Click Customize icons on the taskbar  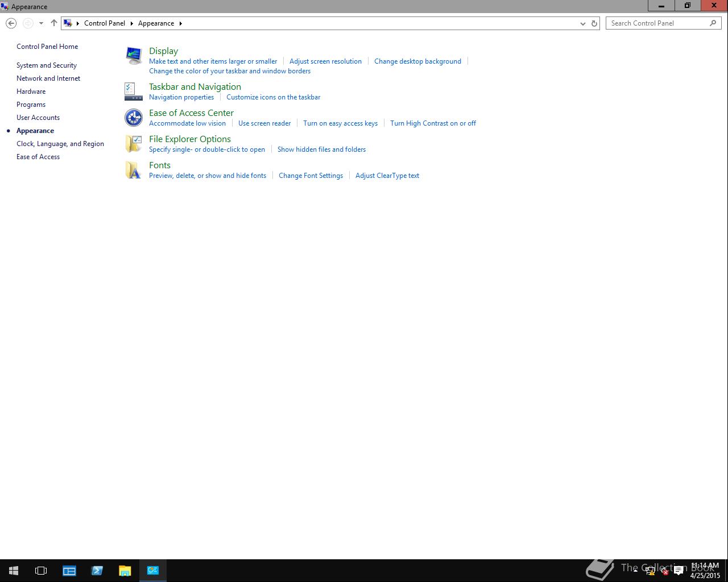[x=273, y=97]
